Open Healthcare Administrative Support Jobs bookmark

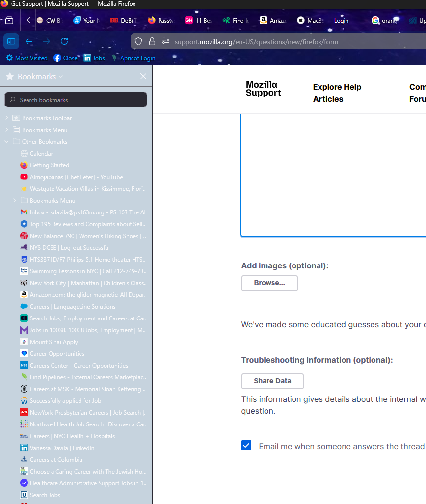click(83, 483)
